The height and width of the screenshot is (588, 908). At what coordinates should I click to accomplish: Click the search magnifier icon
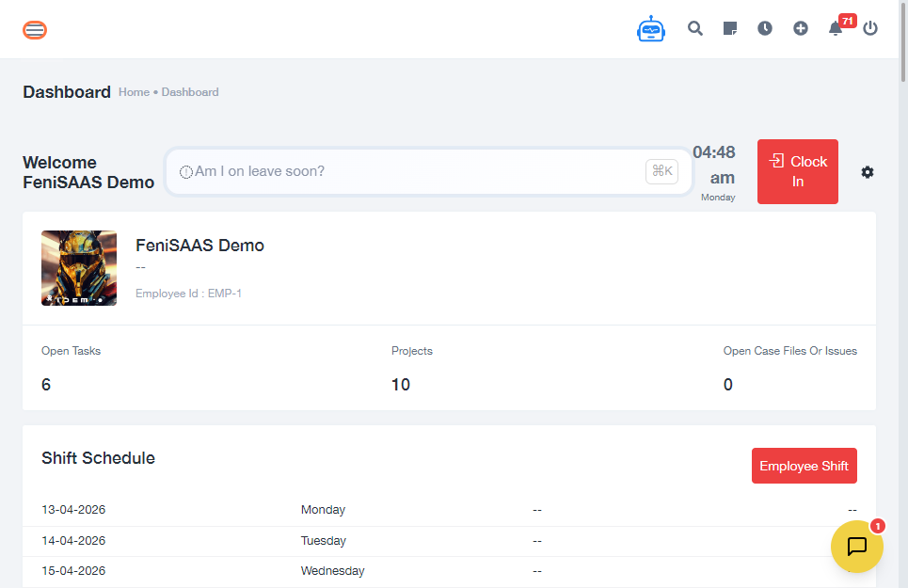pyautogui.click(x=695, y=28)
